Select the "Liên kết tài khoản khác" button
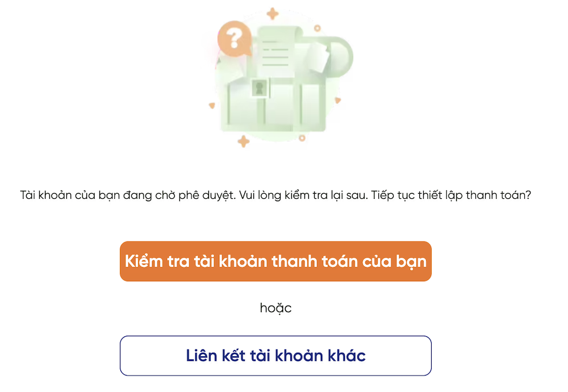568x392 pixels. point(275,356)
